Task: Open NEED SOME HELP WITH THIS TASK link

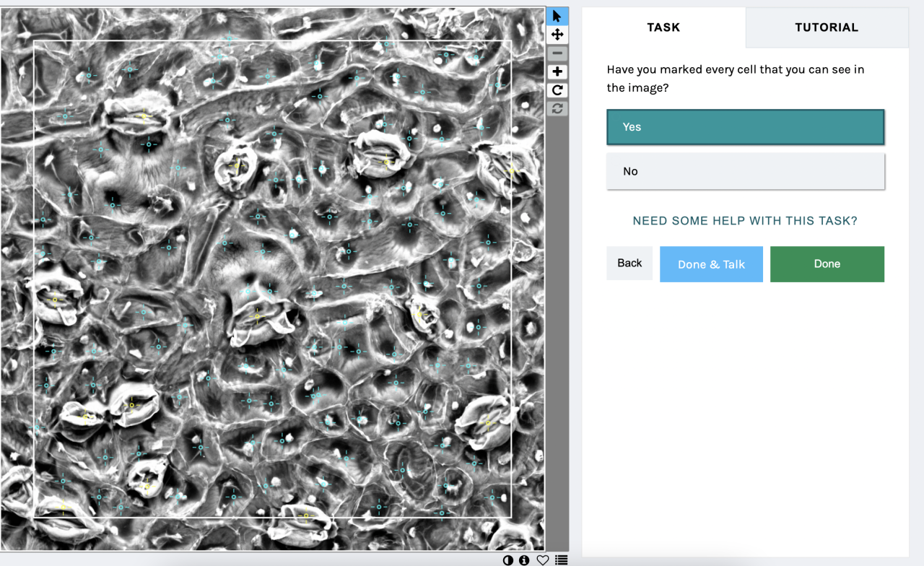Action: pos(745,221)
